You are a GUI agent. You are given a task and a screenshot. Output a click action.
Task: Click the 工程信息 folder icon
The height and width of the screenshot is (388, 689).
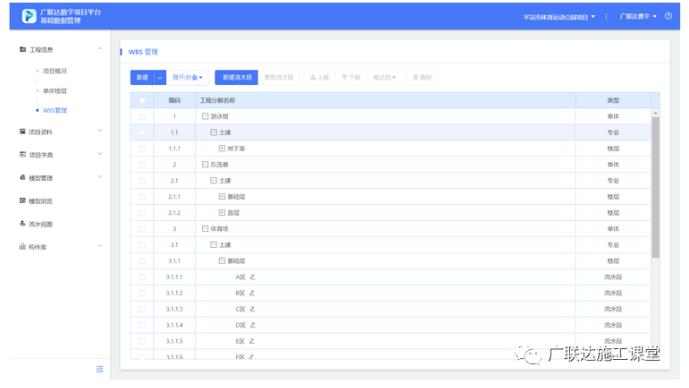(x=22, y=49)
